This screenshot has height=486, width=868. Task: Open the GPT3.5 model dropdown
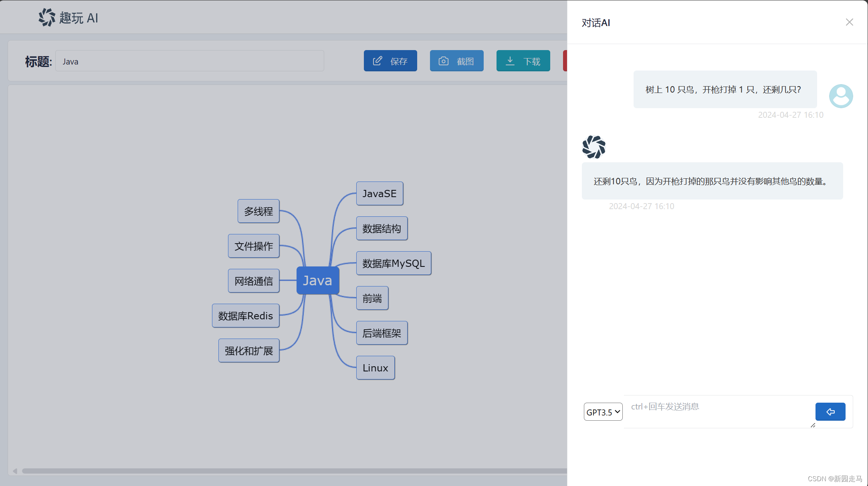[x=603, y=412]
